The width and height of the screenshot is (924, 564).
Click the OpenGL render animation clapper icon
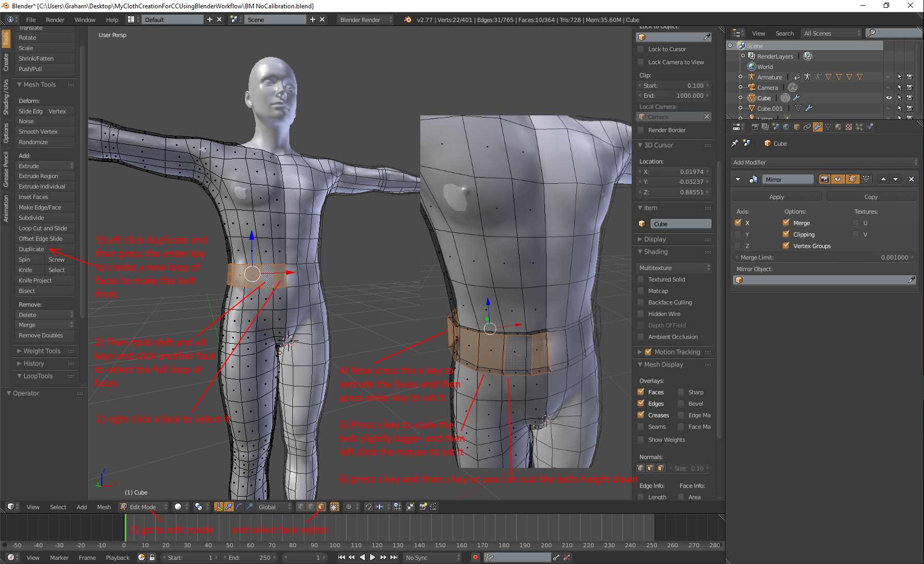tap(433, 507)
